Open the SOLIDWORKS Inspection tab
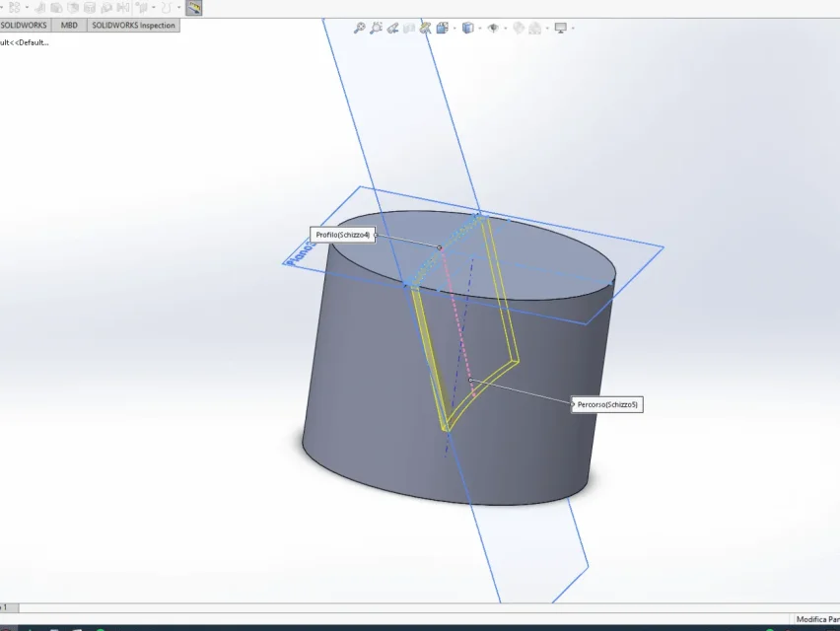Screen dimensions: 840x631 (x=133, y=26)
